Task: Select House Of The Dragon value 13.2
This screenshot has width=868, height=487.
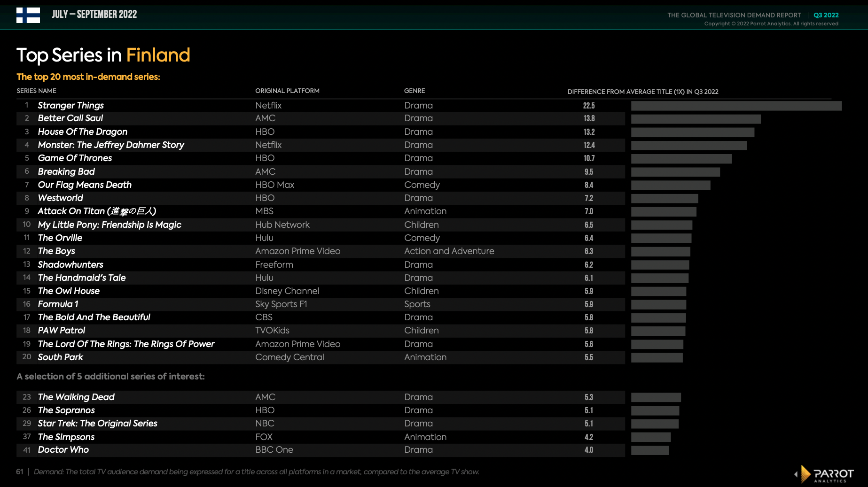Action: click(x=589, y=132)
